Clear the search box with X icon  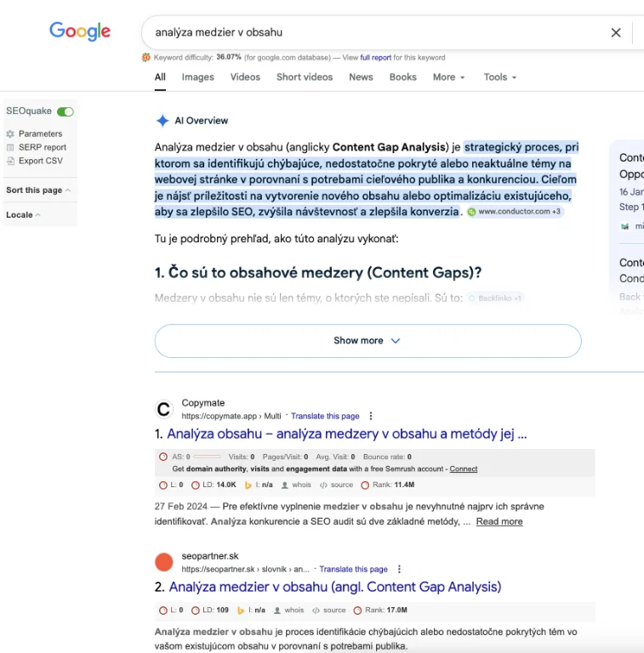(x=616, y=32)
